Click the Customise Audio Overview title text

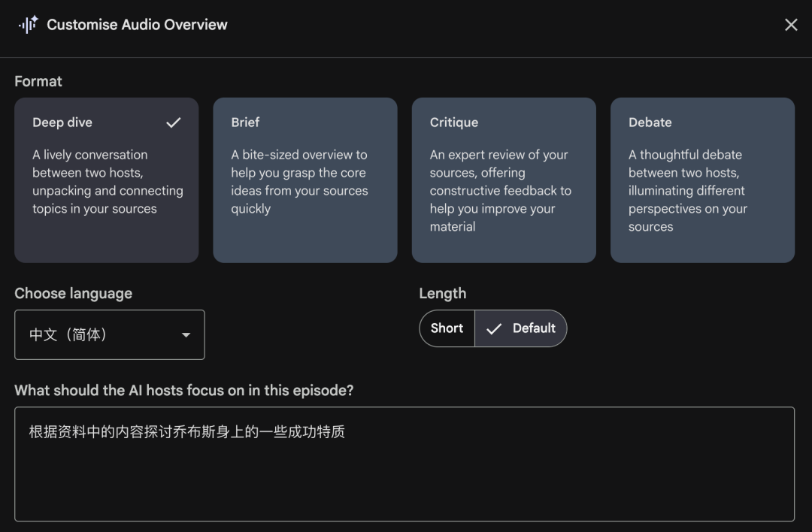click(x=137, y=25)
